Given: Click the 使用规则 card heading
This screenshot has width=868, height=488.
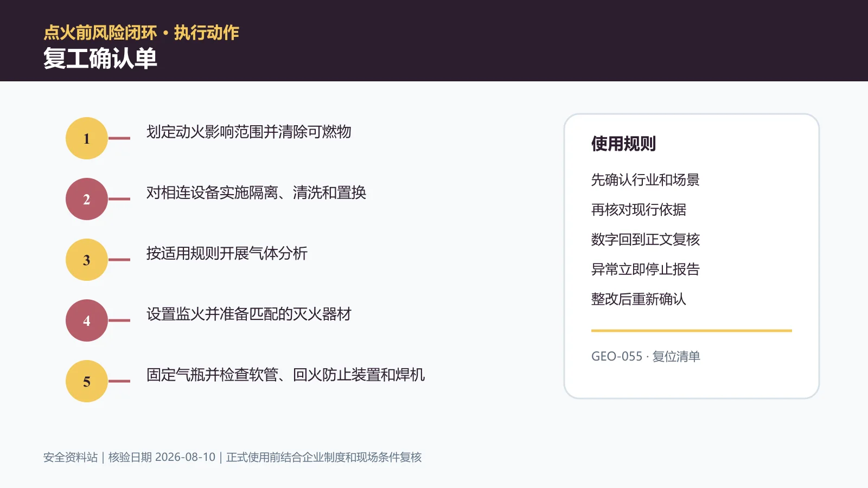Looking at the screenshot, I should (623, 144).
